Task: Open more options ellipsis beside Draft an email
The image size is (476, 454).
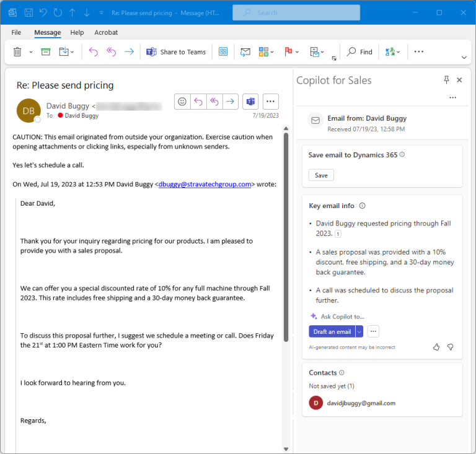Action: pos(373,331)
